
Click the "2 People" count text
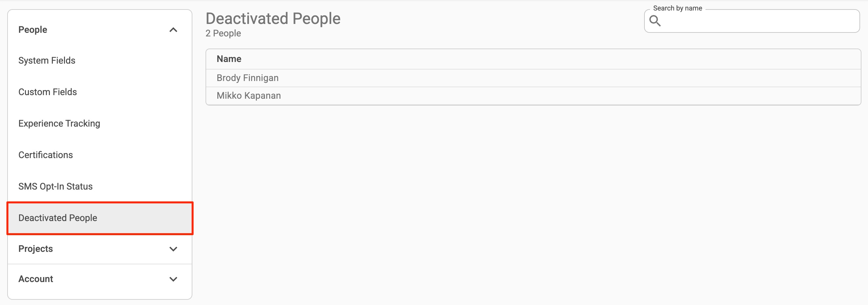[x=223, y=33]
